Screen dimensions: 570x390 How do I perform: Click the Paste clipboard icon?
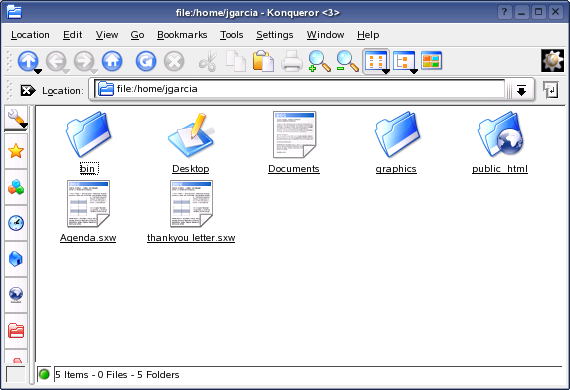pyautogui.click(x=263, y=61)
